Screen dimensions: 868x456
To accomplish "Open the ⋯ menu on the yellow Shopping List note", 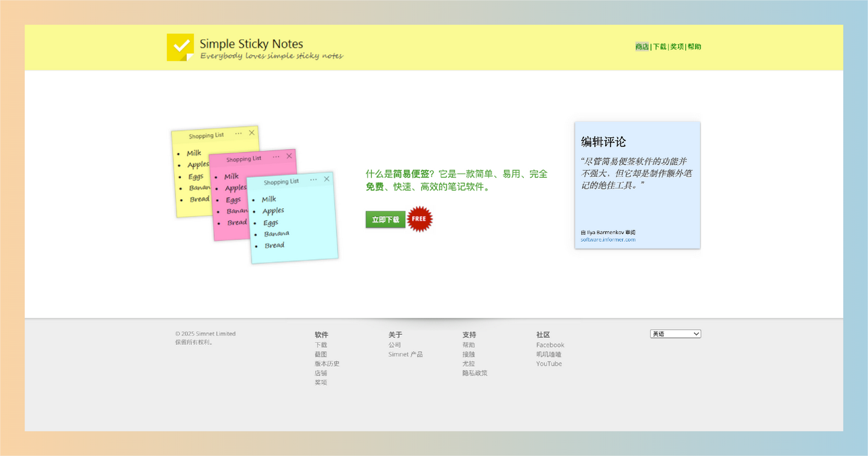I will 238,133.
